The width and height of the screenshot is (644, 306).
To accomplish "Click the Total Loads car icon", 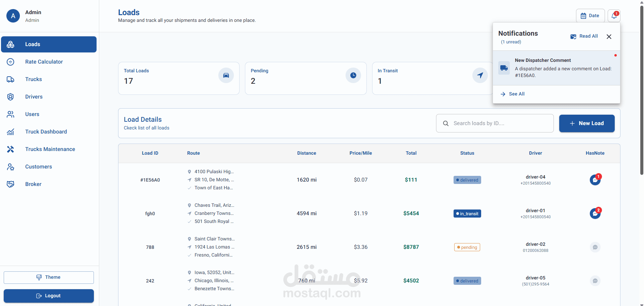I will 226,75.
